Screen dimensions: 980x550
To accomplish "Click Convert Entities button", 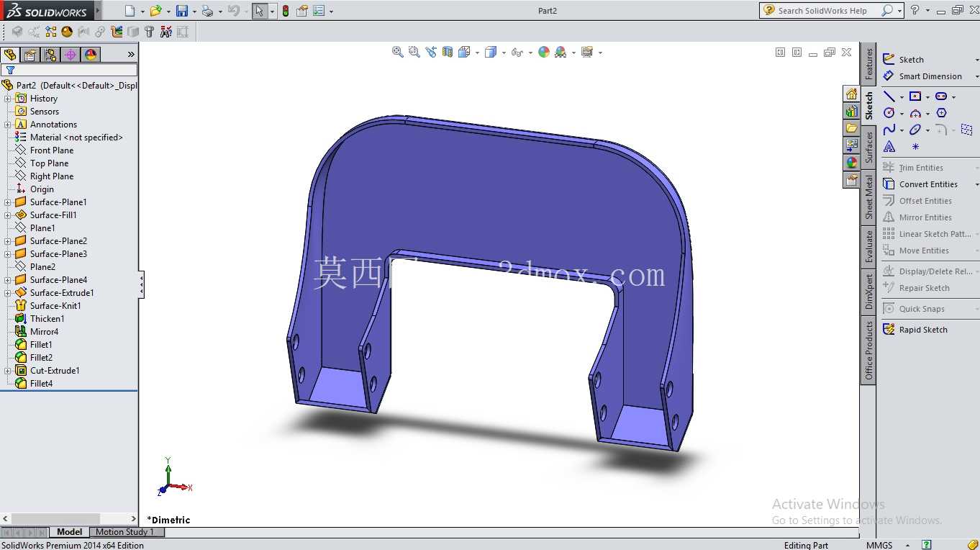I will pos(921,184).
